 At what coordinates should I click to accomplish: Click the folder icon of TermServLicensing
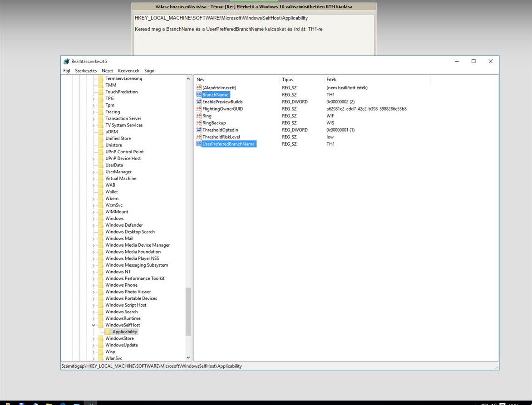[101, 78]
